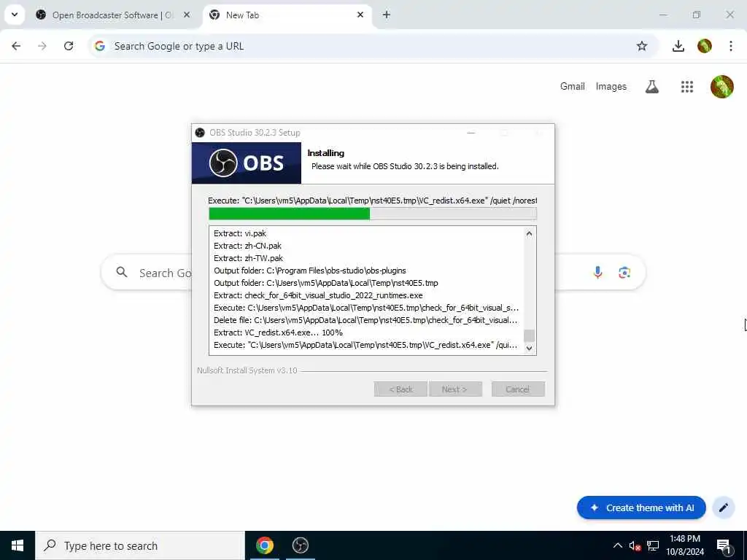Select 'Extract: check_for_64bit_visual_studio_2022_runtimes.exe' line
The image size is (747, 560).
tap(318, 295)
